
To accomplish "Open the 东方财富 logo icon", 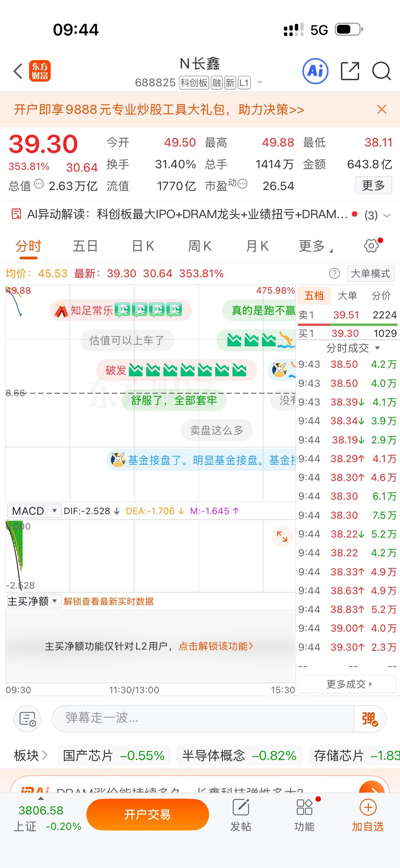I will click(40, 71).
